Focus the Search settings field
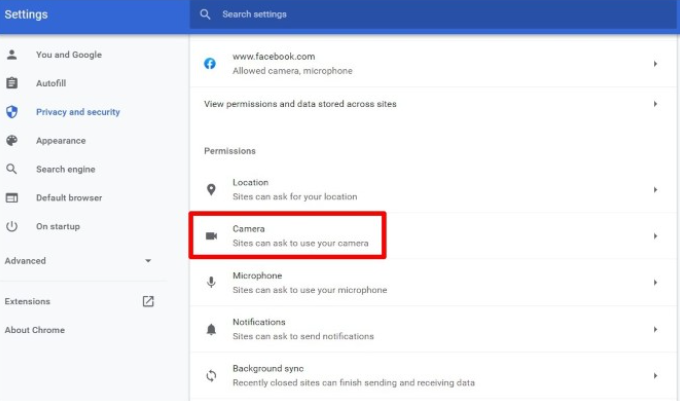The image size is (680, 401). click(434, 14)
